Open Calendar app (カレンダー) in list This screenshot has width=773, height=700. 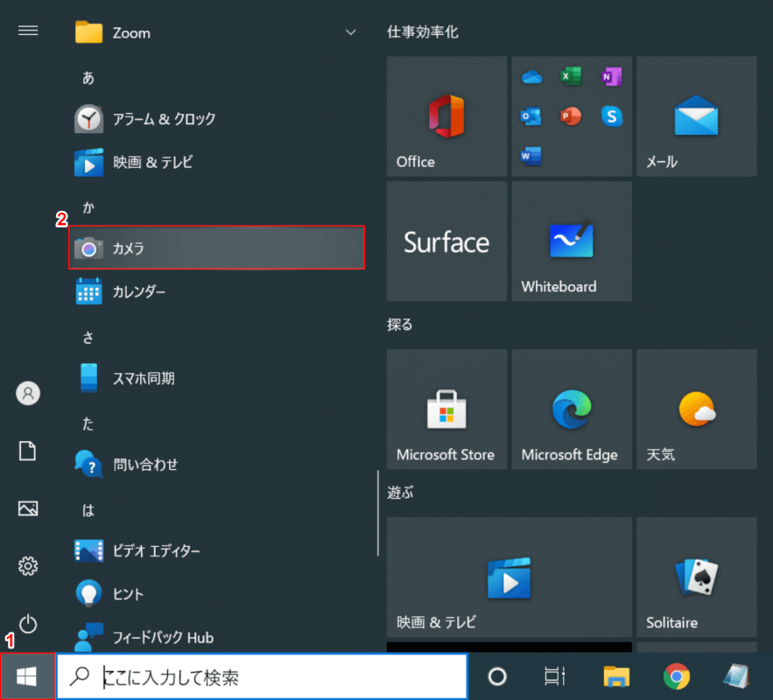138,291
